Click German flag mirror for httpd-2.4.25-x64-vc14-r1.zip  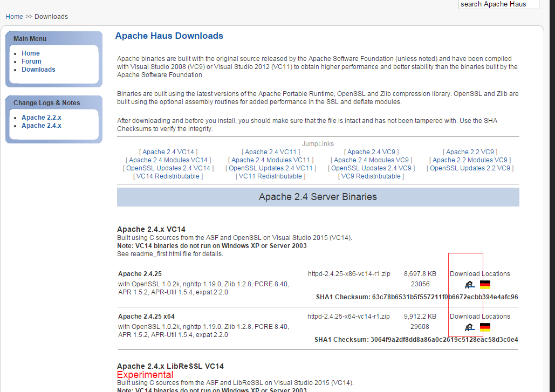tap(485, 327)
